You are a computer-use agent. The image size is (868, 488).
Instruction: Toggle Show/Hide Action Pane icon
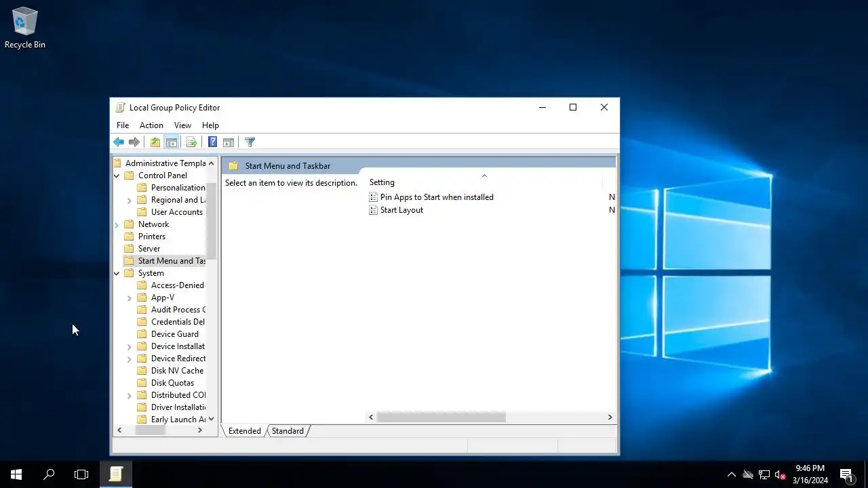tap(229, 142)
